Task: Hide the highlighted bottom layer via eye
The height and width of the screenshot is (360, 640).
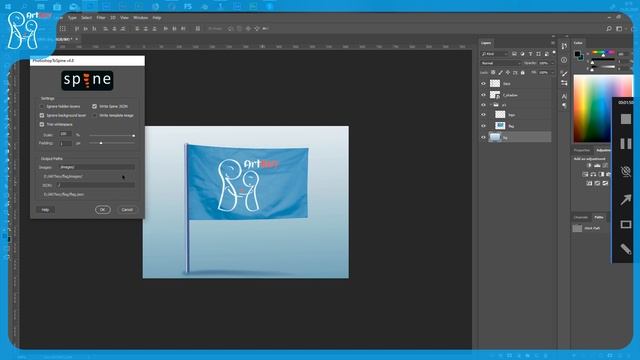Action: [x=483, y=138]
